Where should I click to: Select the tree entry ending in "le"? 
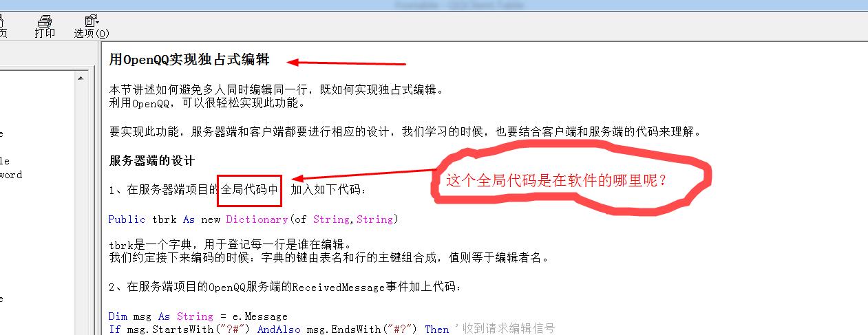(5, 161)
